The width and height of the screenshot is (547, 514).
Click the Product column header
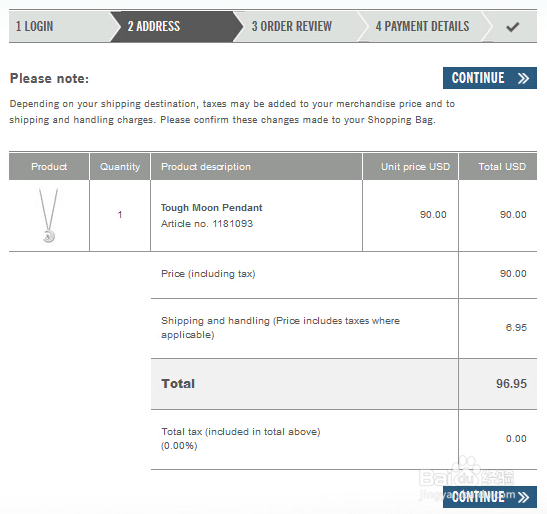(49, 166)
